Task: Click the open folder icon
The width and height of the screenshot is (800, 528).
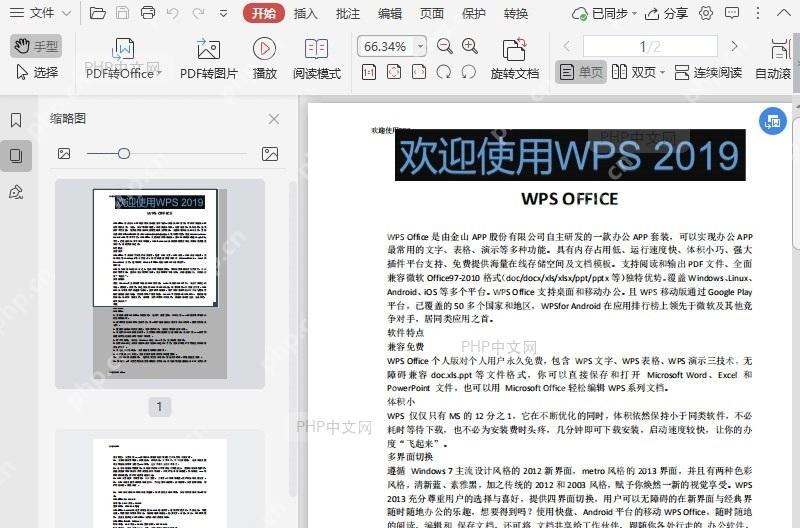Action: pyautogui.click(x=97, y=13)
